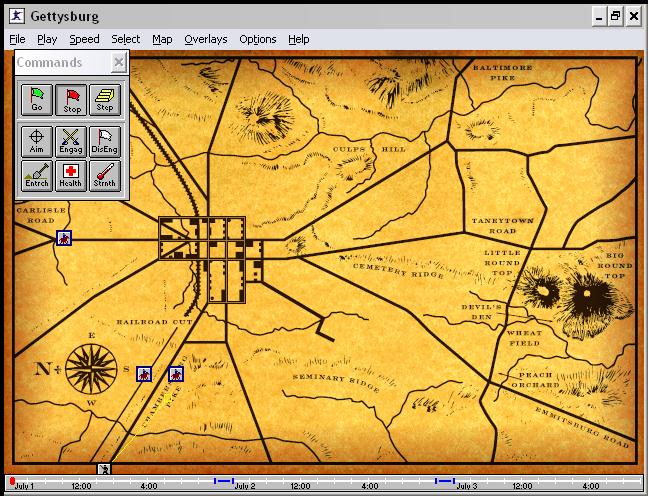Image resolution: width=648 pixels, height=496 pixels.
Task: Click 12:00 on the July 1 timeline
Action: click(81, 486)
